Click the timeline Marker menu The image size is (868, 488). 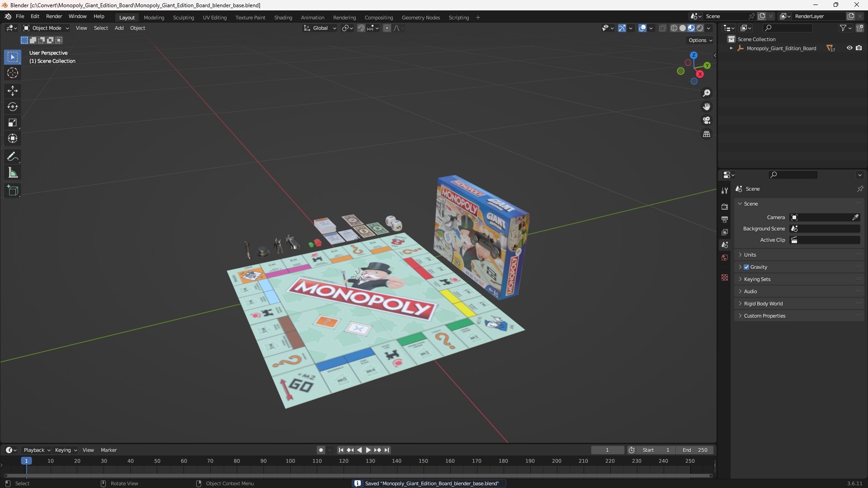click(108, 450)
